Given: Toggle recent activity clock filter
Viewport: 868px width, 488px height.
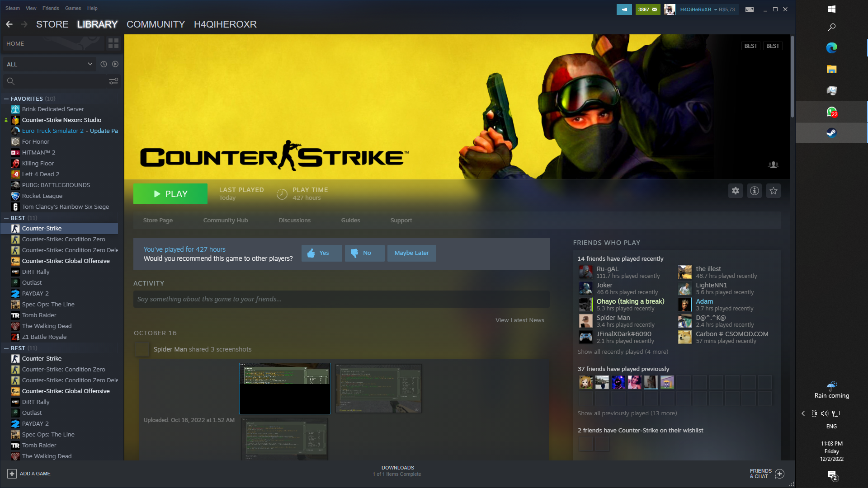Looking at the screenshot, I should click(x=104, y=64).
